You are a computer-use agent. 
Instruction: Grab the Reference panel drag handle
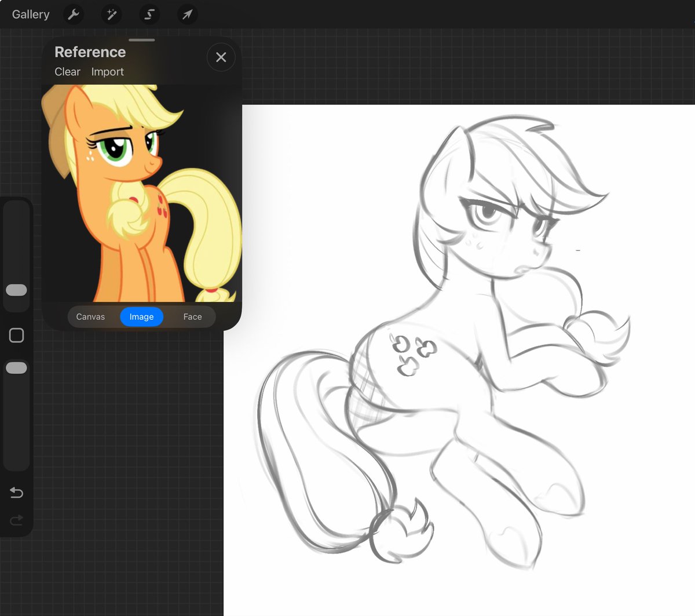click(x=142, y=40)
